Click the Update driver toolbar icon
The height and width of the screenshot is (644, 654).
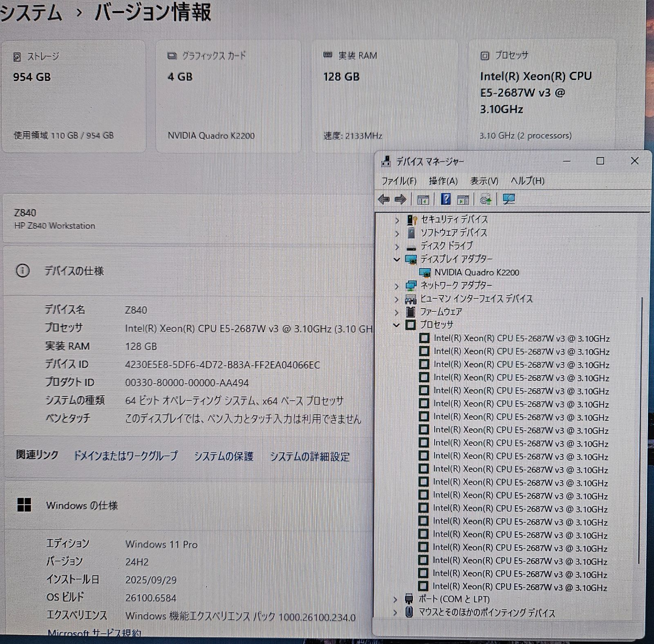click(x=508, y=199)
